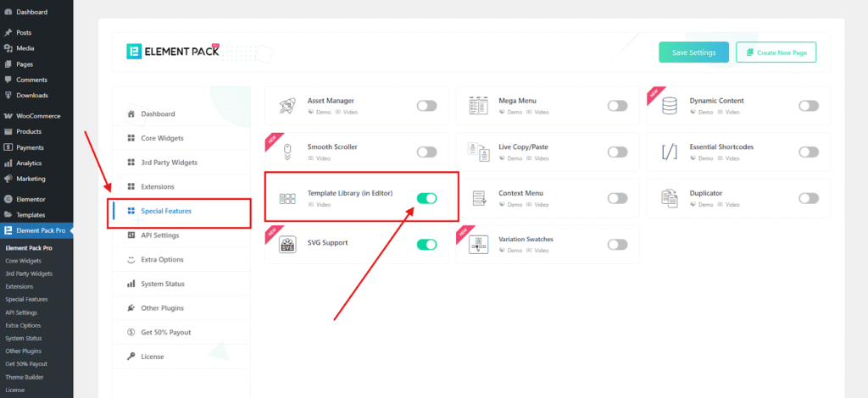Click the Live Copy/Paste icon
Image resolution: width=868 pixels, height=398 pixels.
point(478,152)
